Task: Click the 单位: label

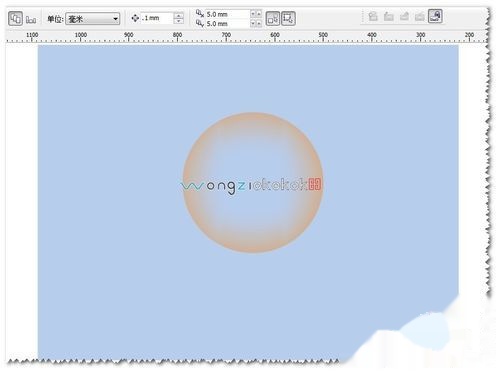Action: click(55, 19)
